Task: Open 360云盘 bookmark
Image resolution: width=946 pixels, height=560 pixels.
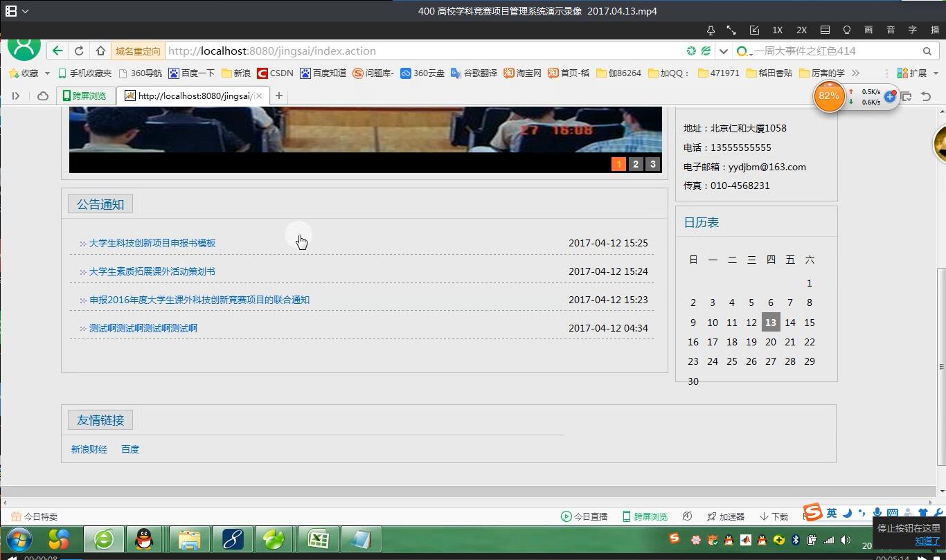Action: (x=422, y=73)
